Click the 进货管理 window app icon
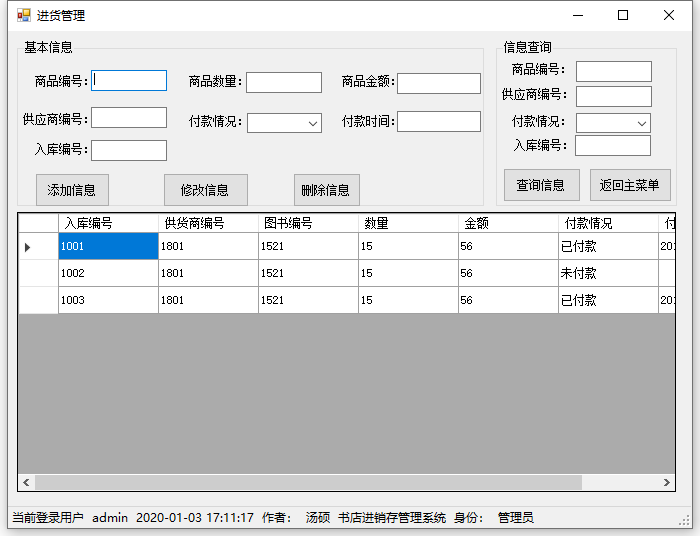The height and width of the screenshot is (536, 700). 24,16
